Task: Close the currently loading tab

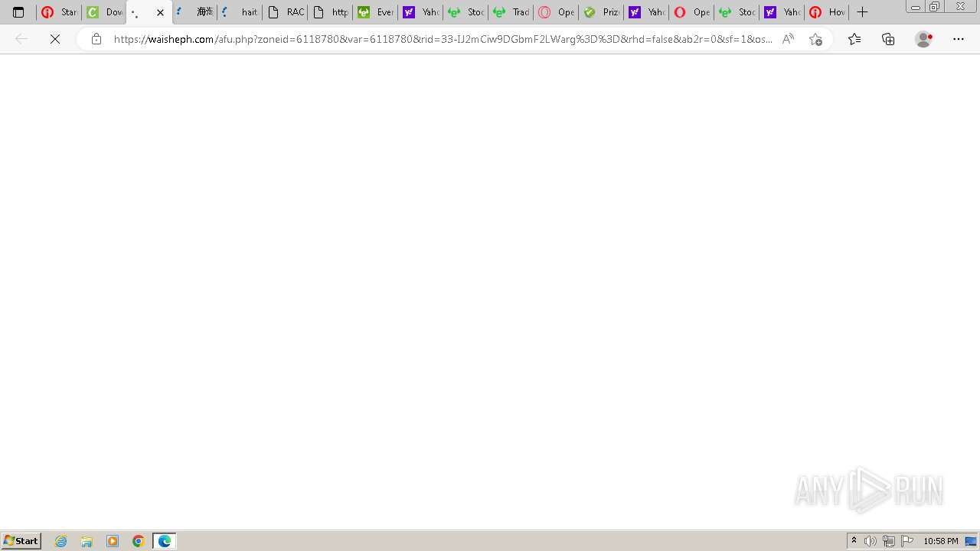Action: pos(160,12)
